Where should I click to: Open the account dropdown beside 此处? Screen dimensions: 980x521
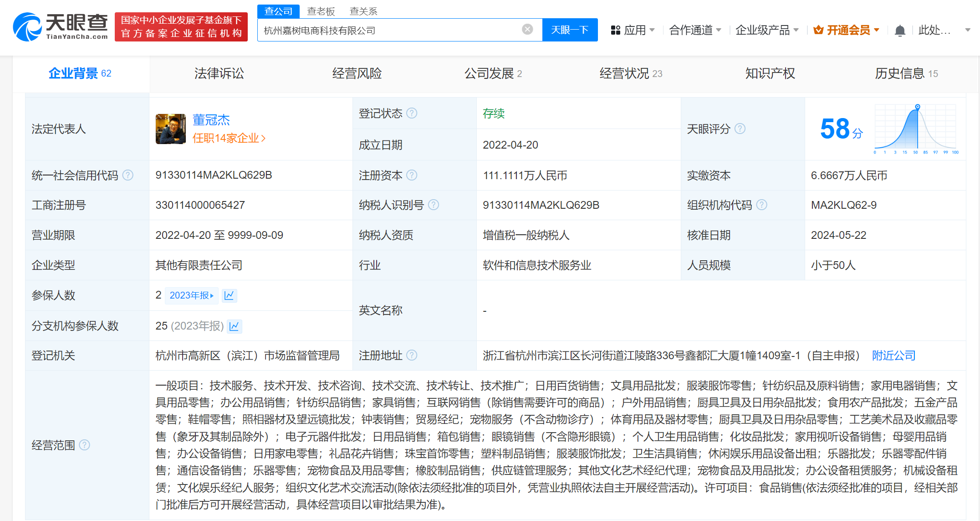coord(967,29)
